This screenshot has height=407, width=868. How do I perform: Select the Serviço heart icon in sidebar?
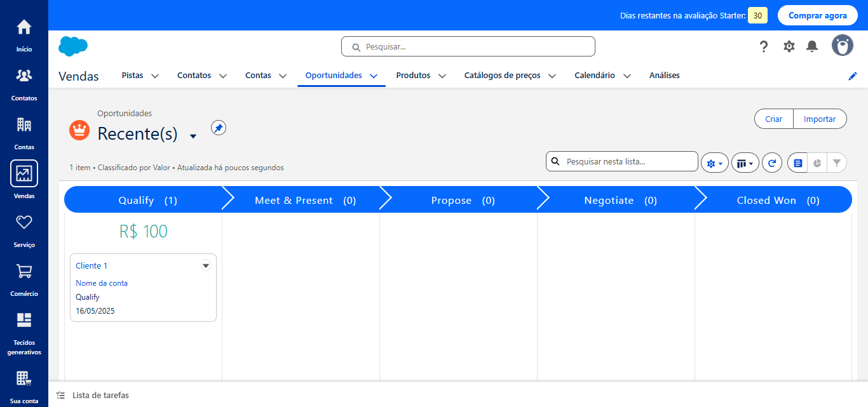[x=24, y=222]
